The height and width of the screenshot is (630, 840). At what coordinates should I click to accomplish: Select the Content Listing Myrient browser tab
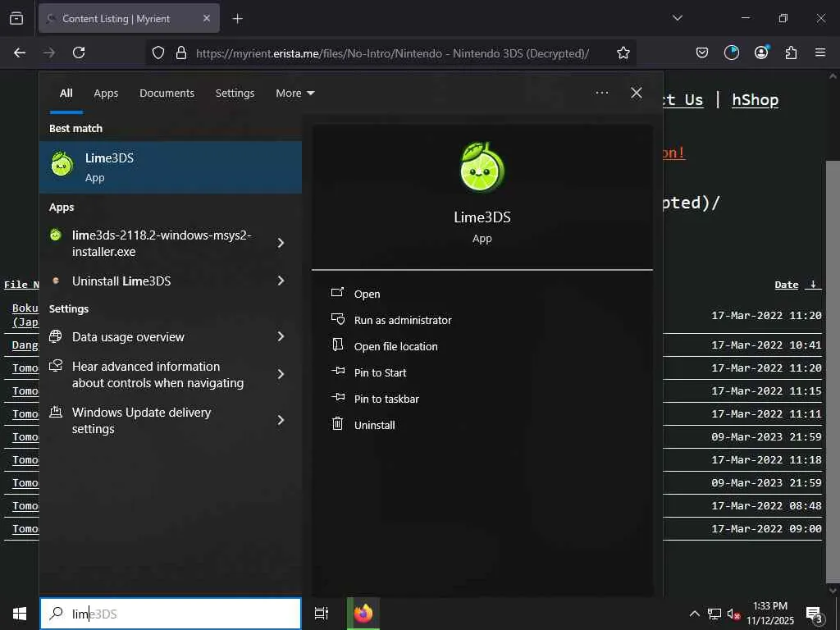point(129,19)
